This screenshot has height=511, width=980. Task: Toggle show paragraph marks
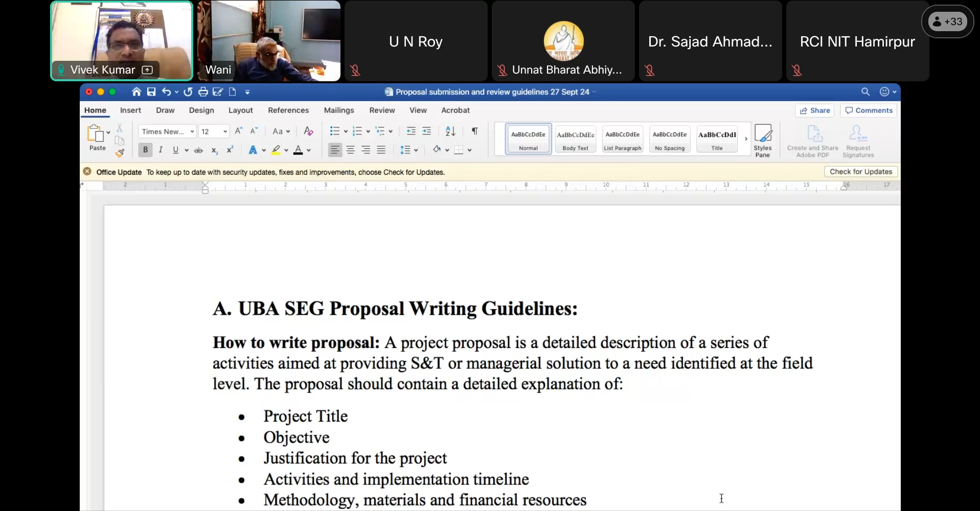pyautogui.click(x=475, y=131)
